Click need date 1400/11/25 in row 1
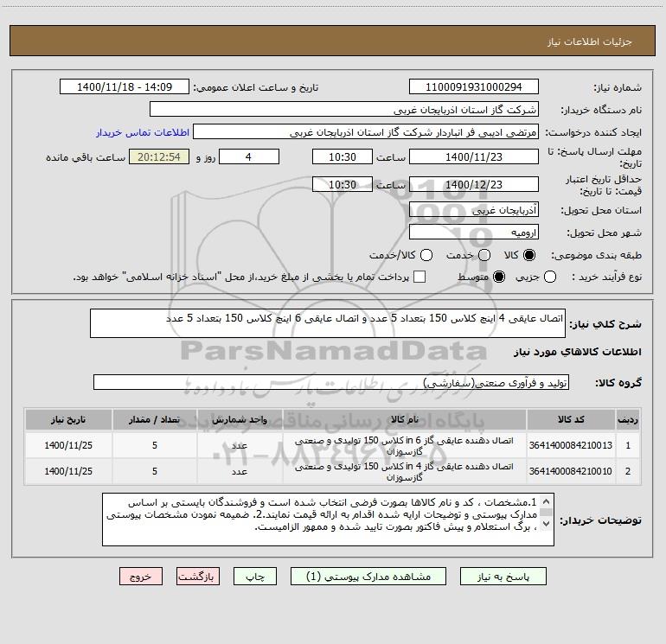Screen dimensions: 666x644 [68, 445]
